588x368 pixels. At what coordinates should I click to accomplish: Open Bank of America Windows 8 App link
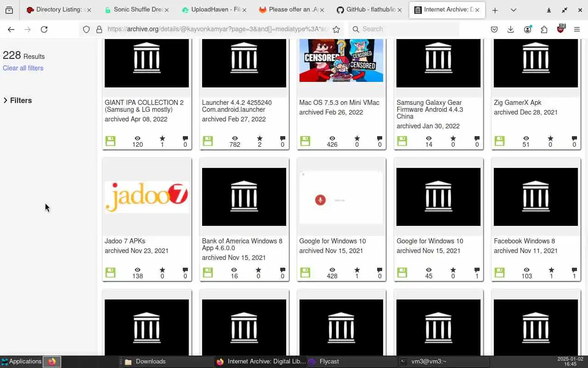242,244
